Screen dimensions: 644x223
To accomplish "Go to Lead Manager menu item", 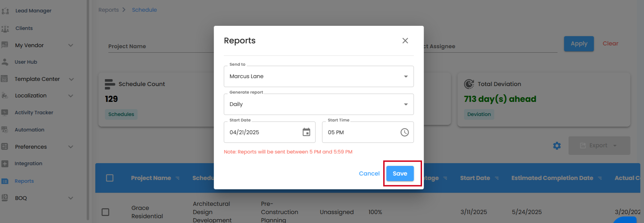I will (x=33, y=11).
